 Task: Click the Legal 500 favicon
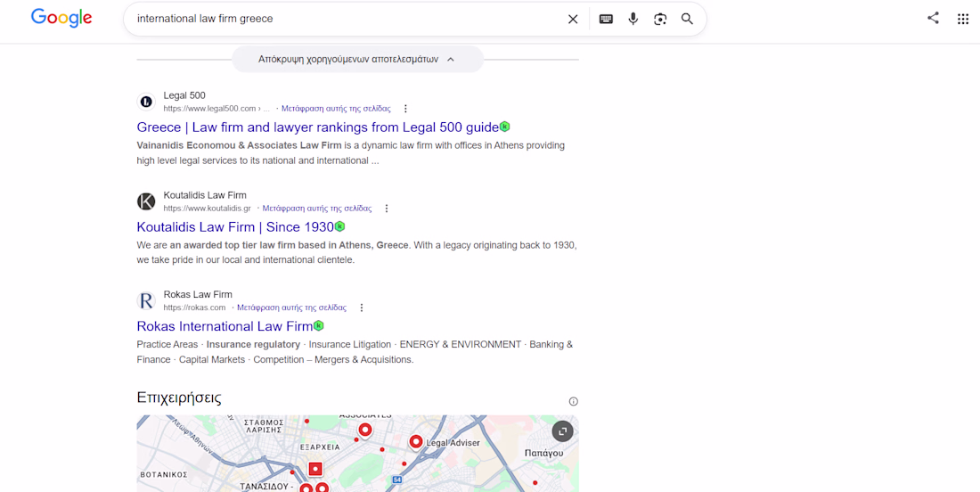[x=145, y=102]
